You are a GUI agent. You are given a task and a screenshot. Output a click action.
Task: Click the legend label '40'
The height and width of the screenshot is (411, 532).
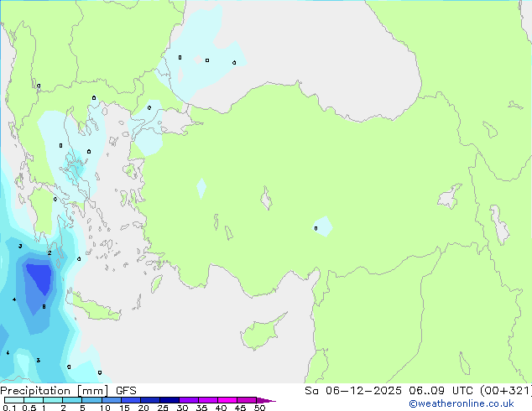tap(221, 408)
